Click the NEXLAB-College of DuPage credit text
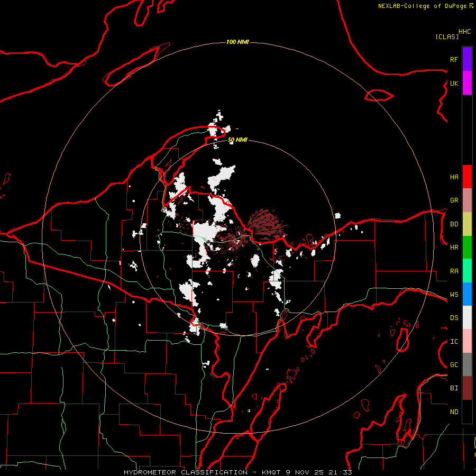The height and width of the screenshot is (476, 476). pyautogui.click(x=422, y=6)
